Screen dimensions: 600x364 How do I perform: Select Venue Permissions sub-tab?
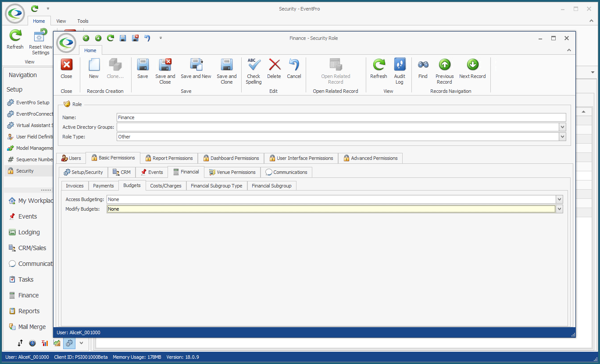tap(232, 172)
